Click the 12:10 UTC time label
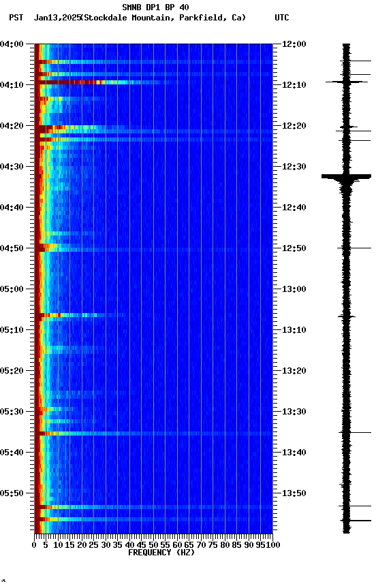Screen dimensions: 376x588 pyautogui.click(x=294, y=85)
